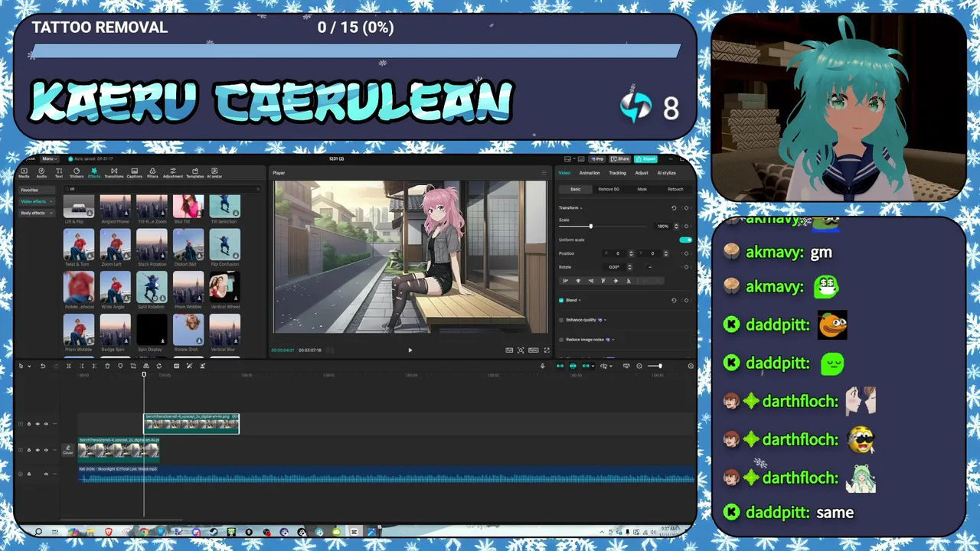Click the Share button
Screen dimensions: 980x551
coord(620,158)
